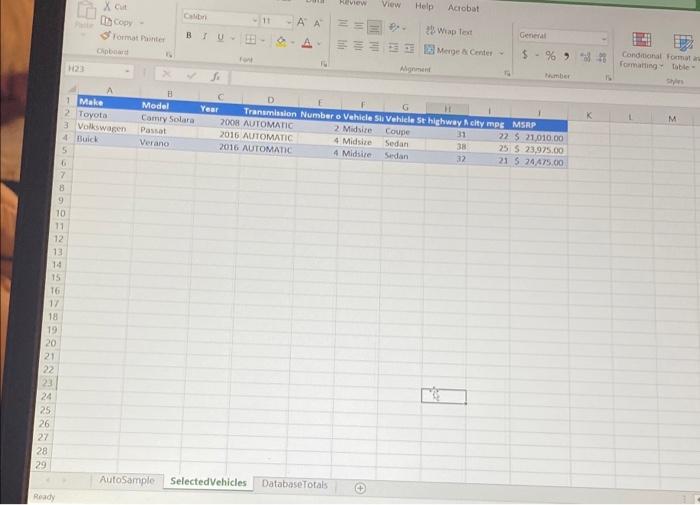Apply Accounting dollar format
The image size is (700, 505).
click(x=525, y=54)
